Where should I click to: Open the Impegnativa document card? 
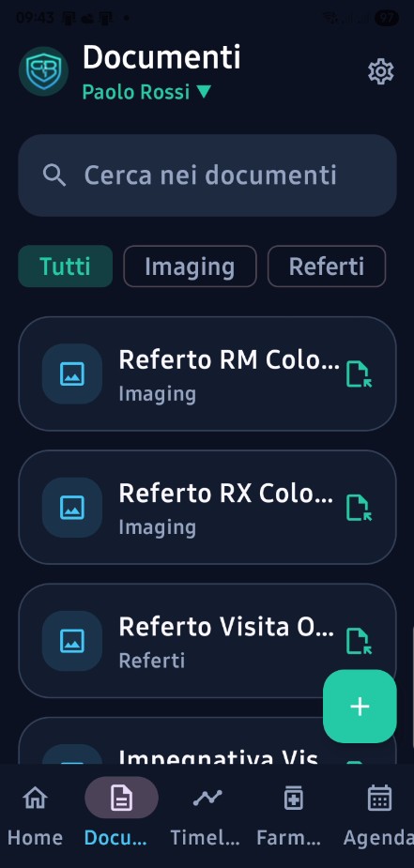(207, 740)
